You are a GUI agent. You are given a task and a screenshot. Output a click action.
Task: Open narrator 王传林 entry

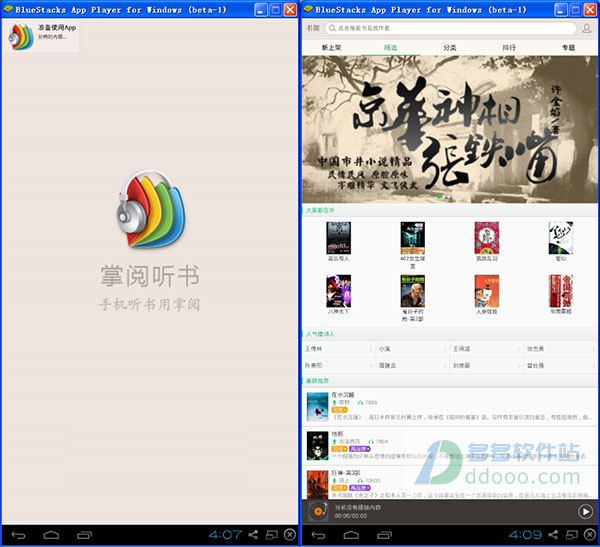338,349
